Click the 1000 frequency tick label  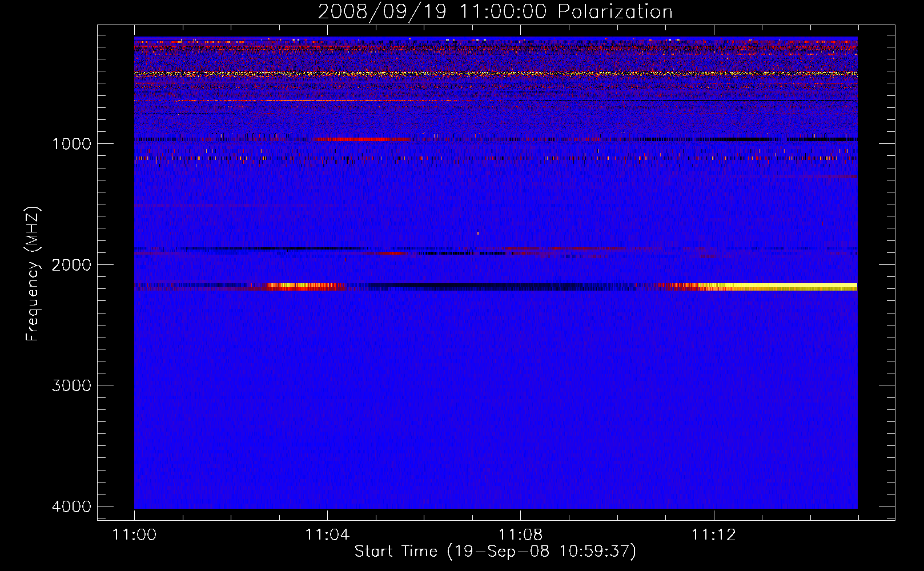pyautogui.click(x=71, y=143)
